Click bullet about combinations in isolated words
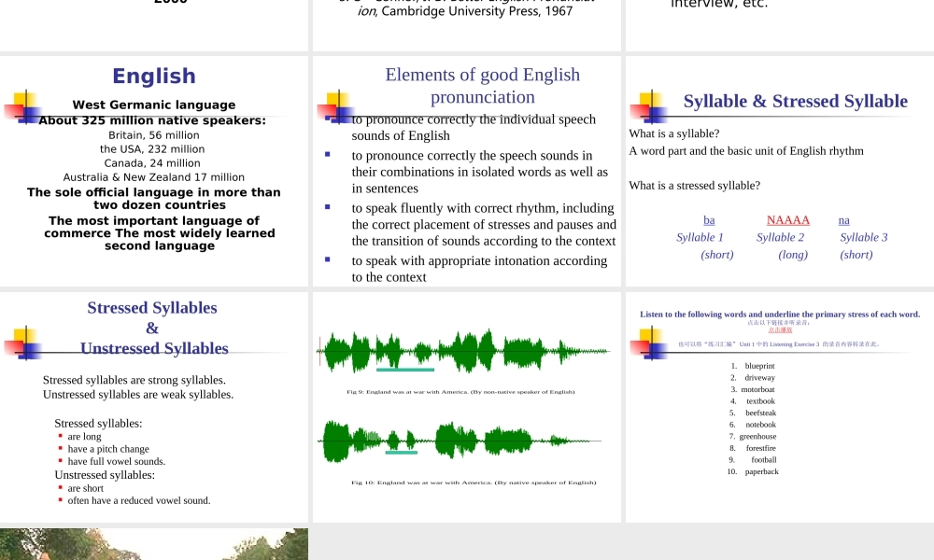 click(x=479, y=172)
